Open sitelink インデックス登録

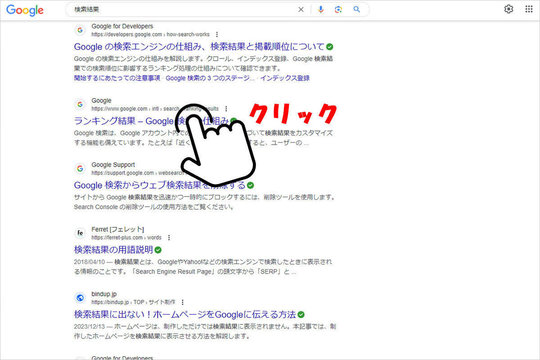285,78
